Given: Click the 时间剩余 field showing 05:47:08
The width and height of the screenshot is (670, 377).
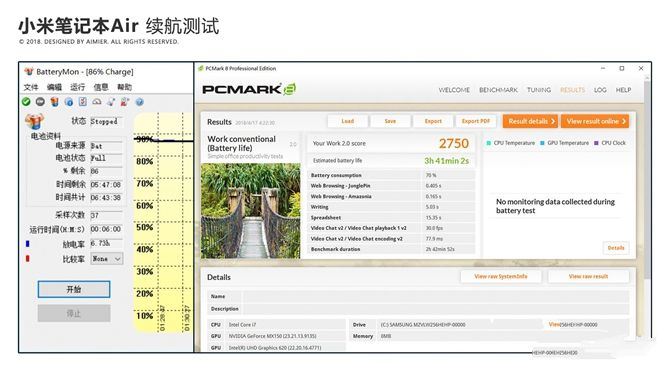Looking at the screenshot, I should point(106,185).
